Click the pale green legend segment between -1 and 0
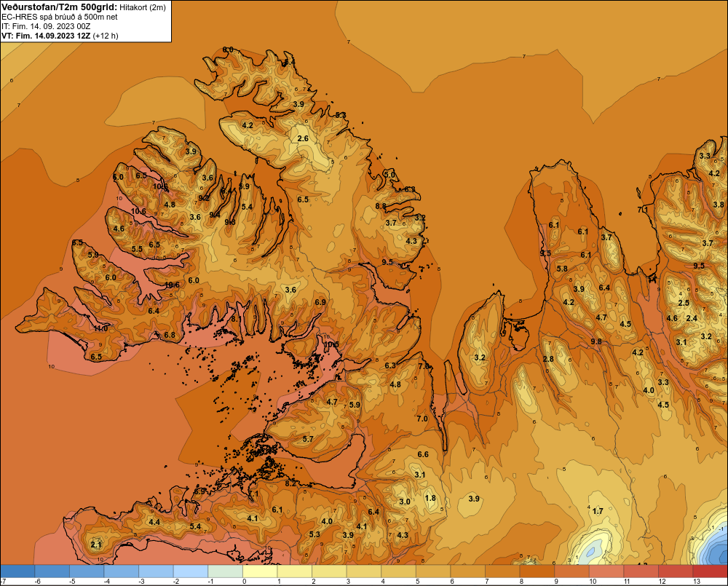 (x=226, y=571)
